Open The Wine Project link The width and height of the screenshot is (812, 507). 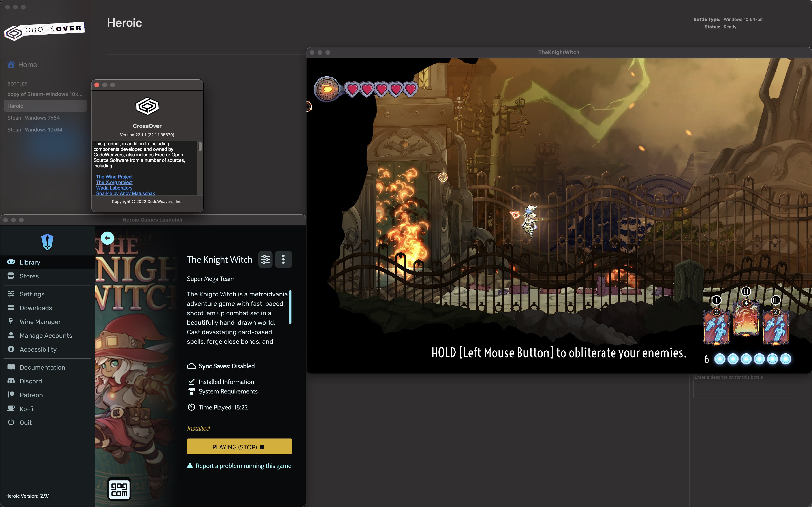(114, 176)
